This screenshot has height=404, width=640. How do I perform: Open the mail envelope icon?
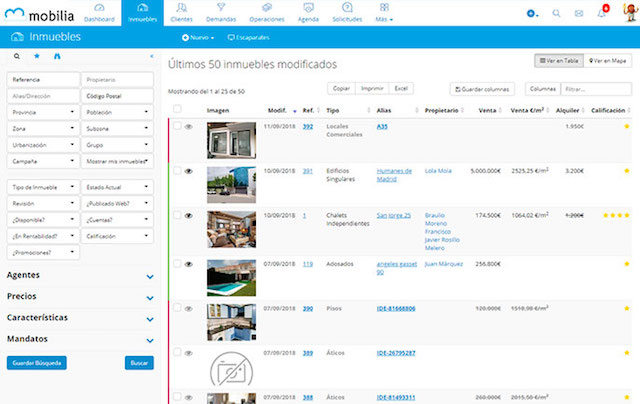(x=579, y=13)
